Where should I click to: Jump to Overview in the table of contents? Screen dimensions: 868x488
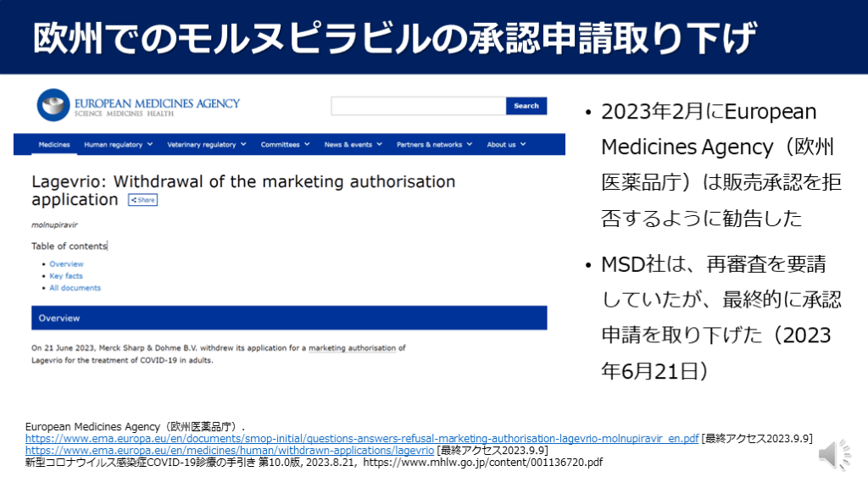pos(66,264)
